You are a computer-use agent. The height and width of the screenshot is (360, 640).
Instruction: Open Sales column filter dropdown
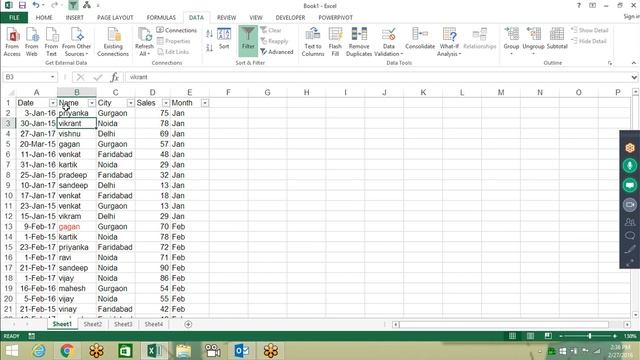coord(166,103)
